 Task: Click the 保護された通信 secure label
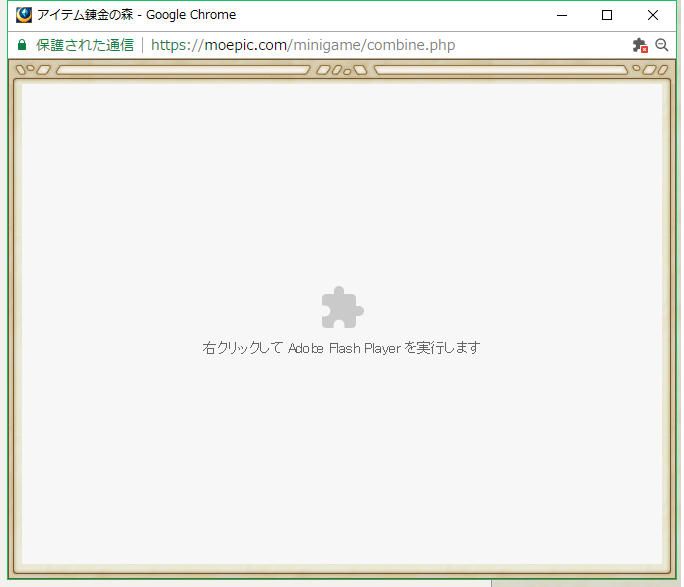(x=85, y=45)
